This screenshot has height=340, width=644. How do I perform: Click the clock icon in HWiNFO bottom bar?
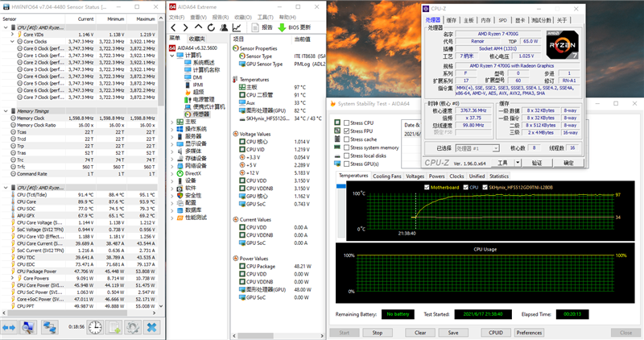click(95, 327)
